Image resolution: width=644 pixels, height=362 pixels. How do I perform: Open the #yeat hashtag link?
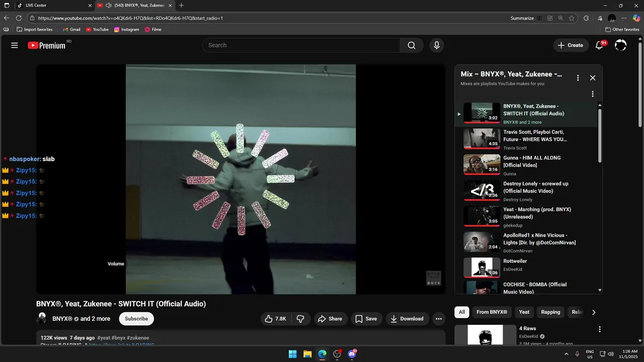click(x=104, y=338)
